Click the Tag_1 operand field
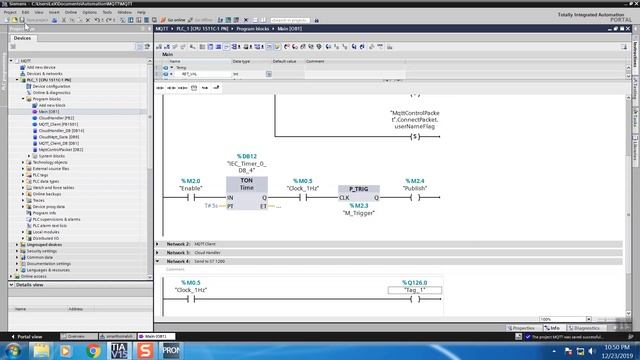Viewport: 640px width, 360px height. click(x=415, y=290)
